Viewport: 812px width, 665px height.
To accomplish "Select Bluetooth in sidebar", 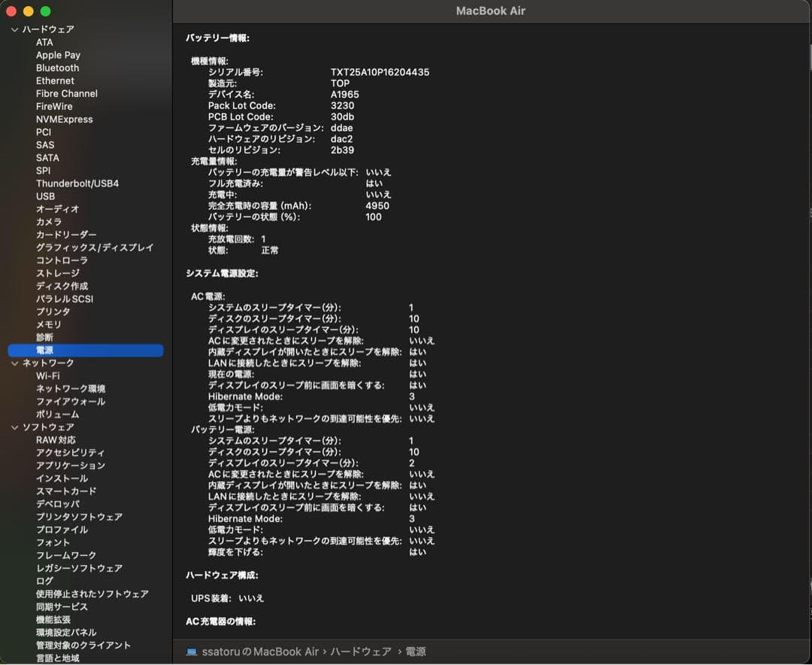I will [57, 68].
